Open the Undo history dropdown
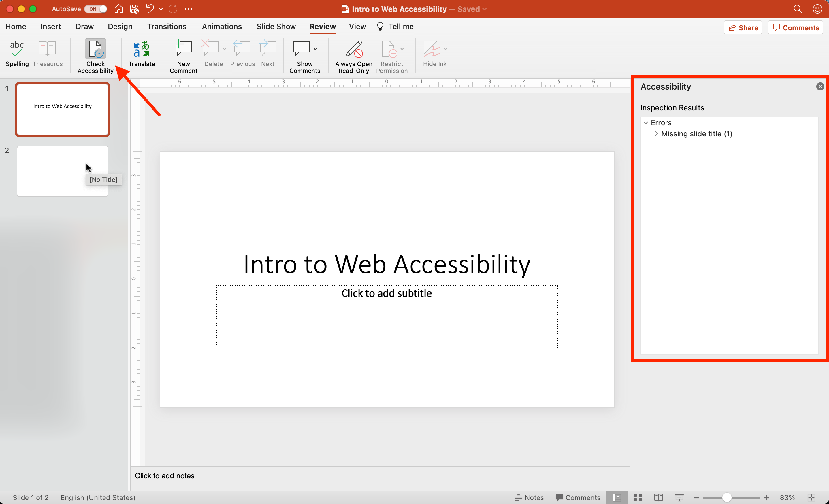The height and width of the screenshot is (504, 829). tap(161, 9)
